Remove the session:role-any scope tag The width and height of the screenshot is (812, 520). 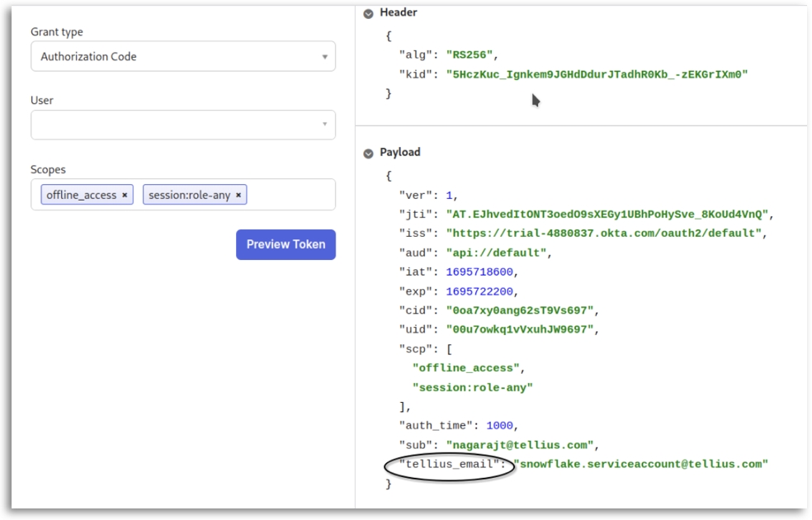(238, 195)
